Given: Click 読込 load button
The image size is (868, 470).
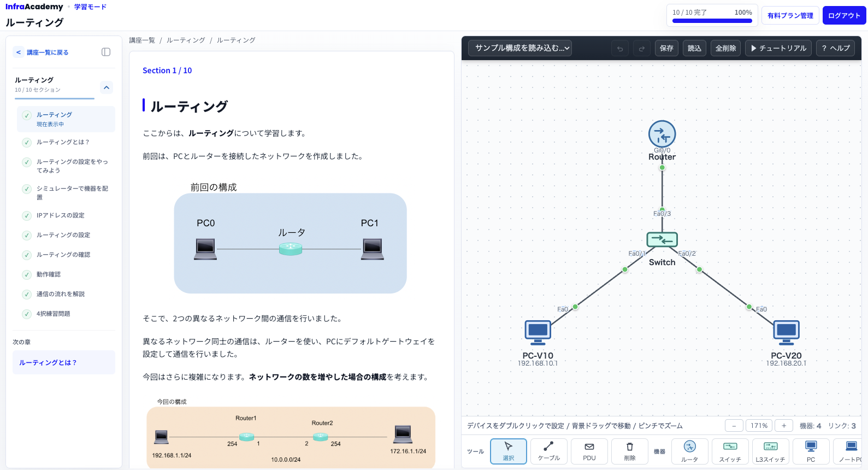Looking at the screenshot, I should click(x=694, y=48).
